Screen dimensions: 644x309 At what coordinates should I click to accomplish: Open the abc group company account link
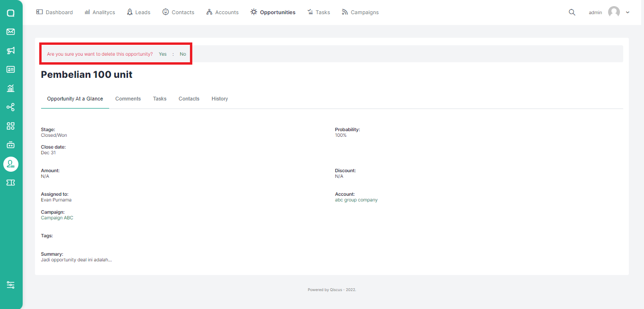(x=356, y=200)
